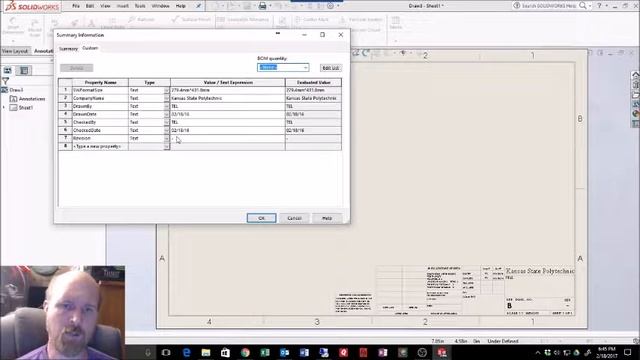The image size is (640, 360).
Task: Switch to SolidWorks taskbar icon
Action: tap(442, 353)
